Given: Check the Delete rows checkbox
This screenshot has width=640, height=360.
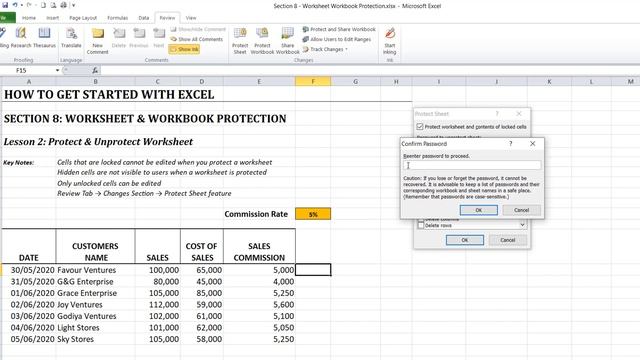Looking at the screenshot, I should click(420, 226).
